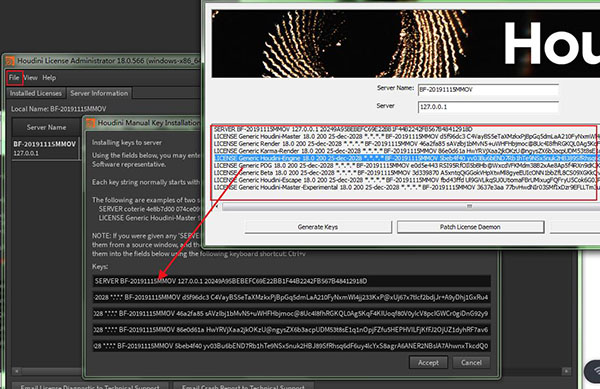Click the Houdini License Administrator title icon

(10, 61)
